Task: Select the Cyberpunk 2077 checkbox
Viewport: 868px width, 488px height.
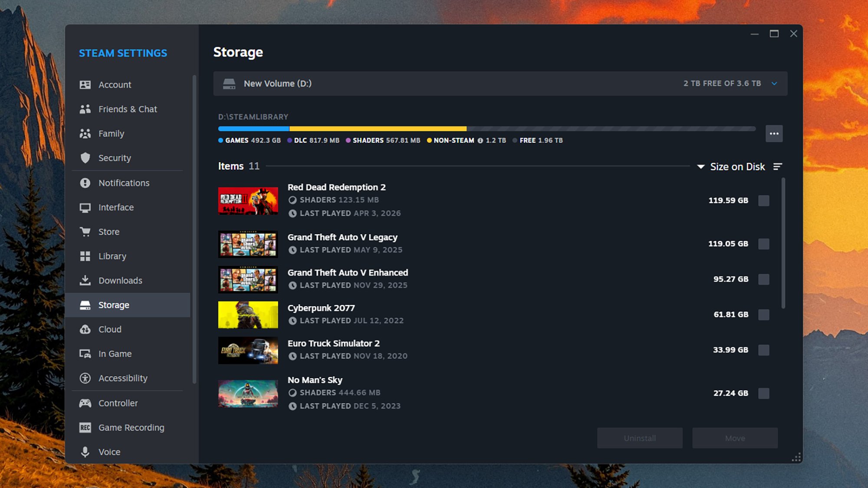Action: 763,314
